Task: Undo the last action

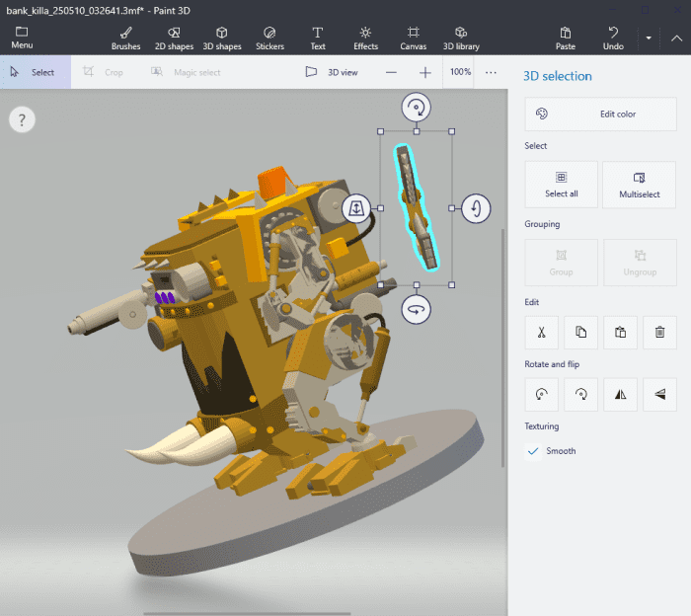Action: [613, 38]
